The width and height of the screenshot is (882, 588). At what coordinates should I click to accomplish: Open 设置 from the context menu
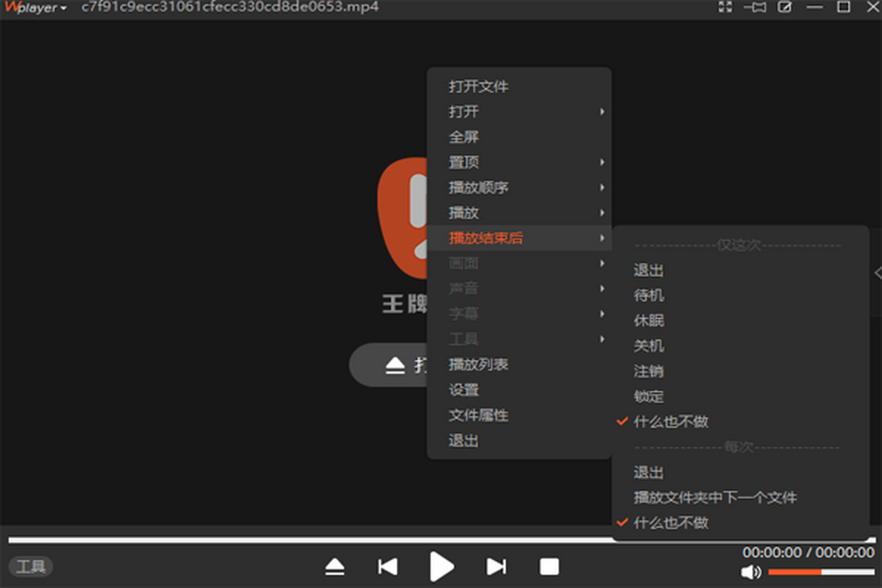(x=464, y=390)
